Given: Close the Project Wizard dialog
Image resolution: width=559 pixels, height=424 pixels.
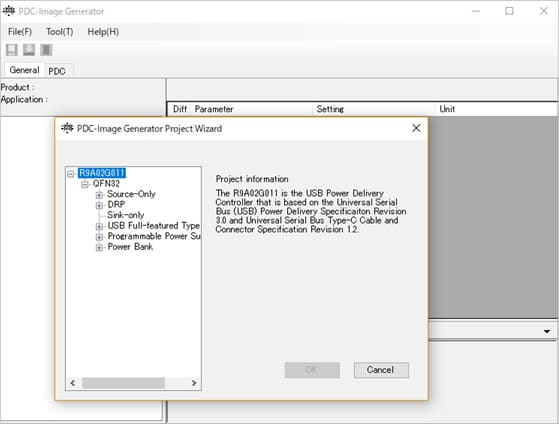Looking at the screenshot, I should click(416, 128).
